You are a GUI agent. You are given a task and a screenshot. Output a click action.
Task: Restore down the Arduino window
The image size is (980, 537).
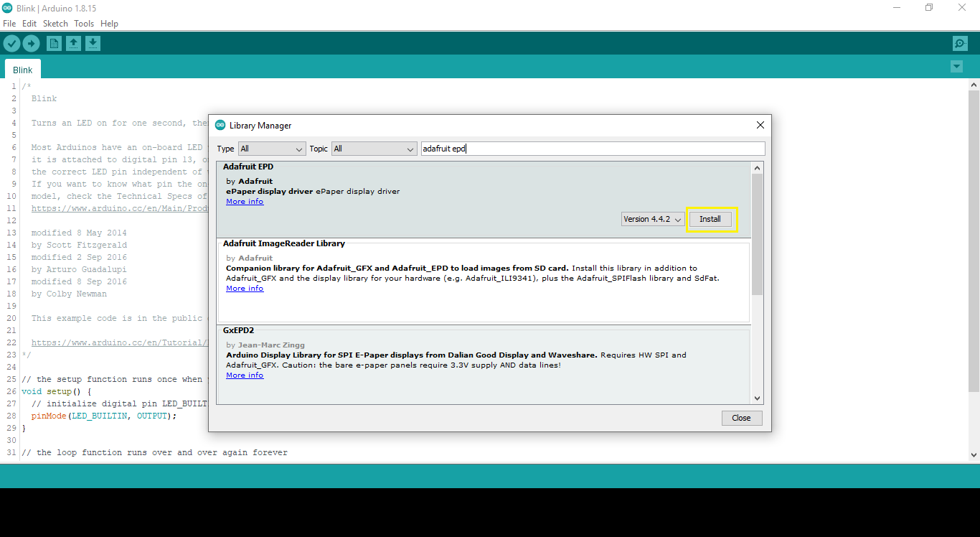929,7
